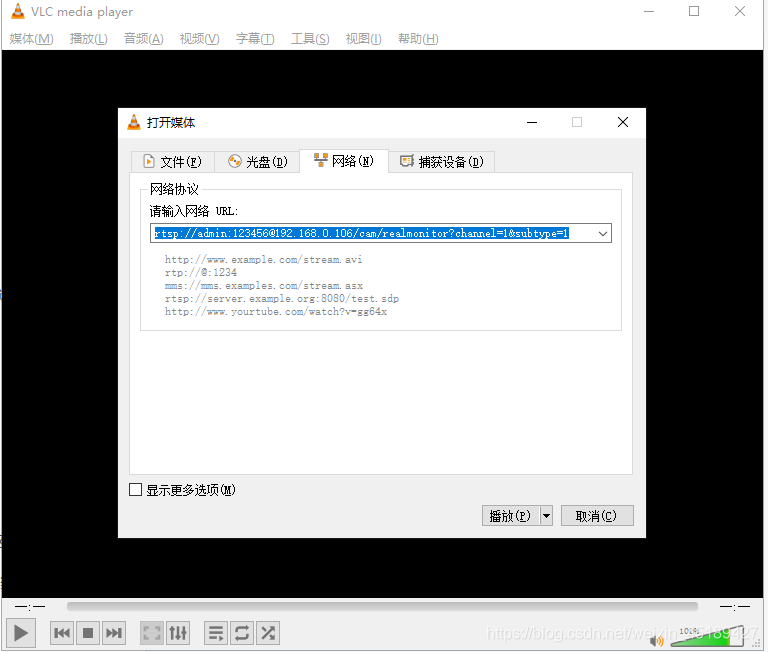Switch to the 光盘(D) tab
Screen dimensions: 768x652
pyautogui.click(x=257, y=162)
